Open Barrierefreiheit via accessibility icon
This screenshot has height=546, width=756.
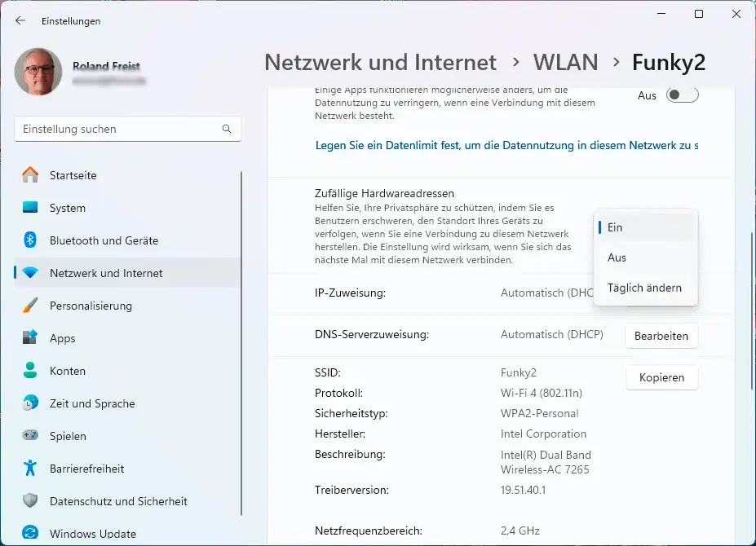[x=30, y=469]
